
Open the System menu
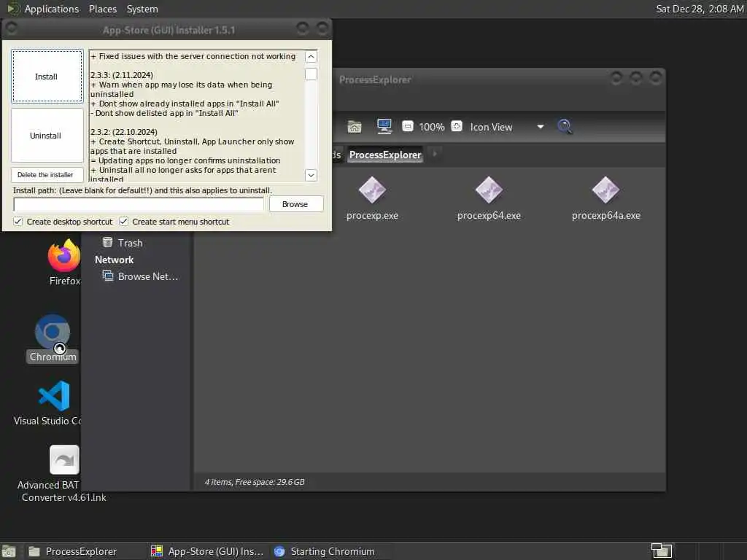[142, 9]
